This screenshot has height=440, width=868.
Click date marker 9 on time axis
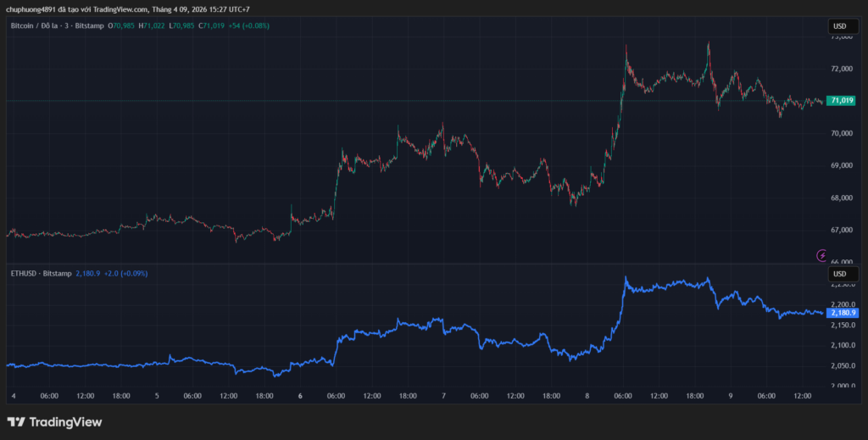(x=732, y=396)
